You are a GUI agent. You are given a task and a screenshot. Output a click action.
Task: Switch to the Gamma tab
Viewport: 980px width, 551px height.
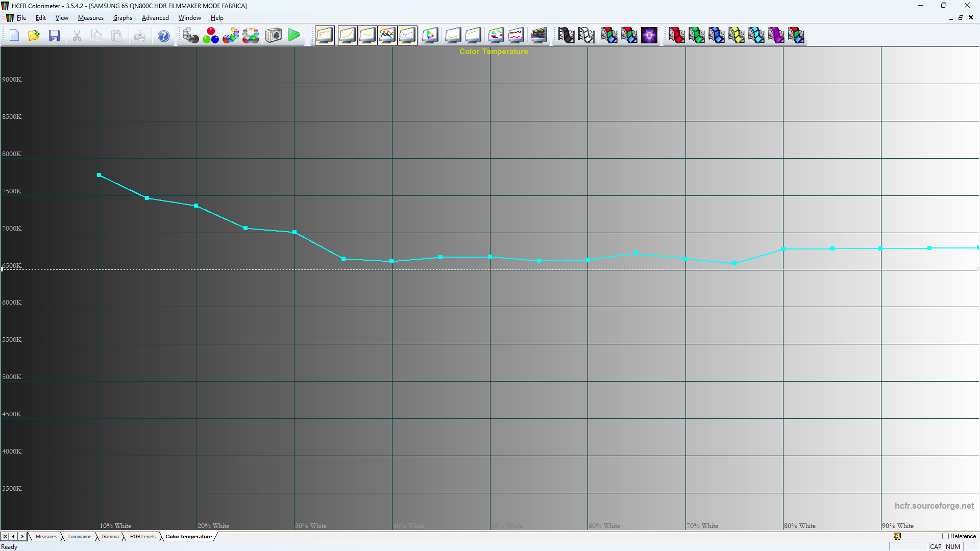[x=110, y=536]
